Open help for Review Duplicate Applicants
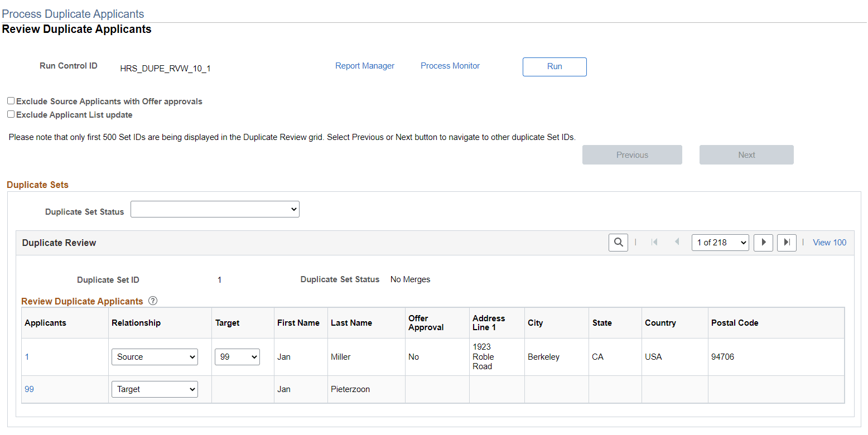Viewport: 868px width, 435px height. [152, 301]
